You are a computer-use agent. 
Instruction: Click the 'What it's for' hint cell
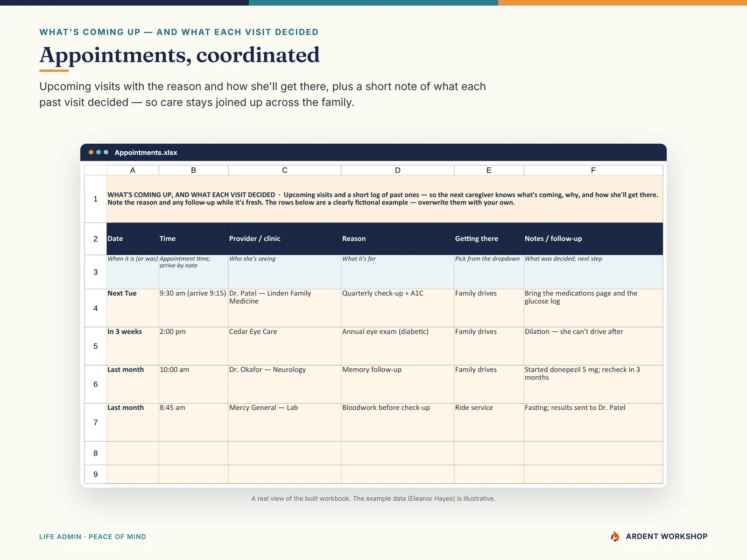[398, 272]
